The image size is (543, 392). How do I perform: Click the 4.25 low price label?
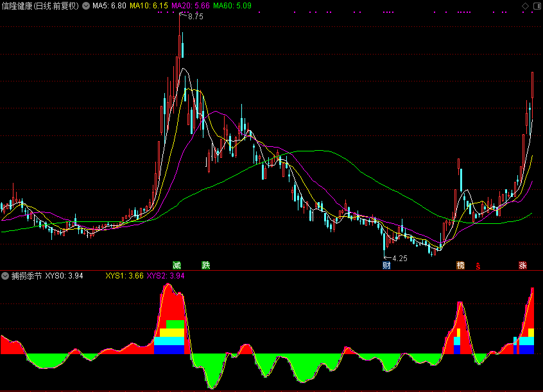coord(400,259)
